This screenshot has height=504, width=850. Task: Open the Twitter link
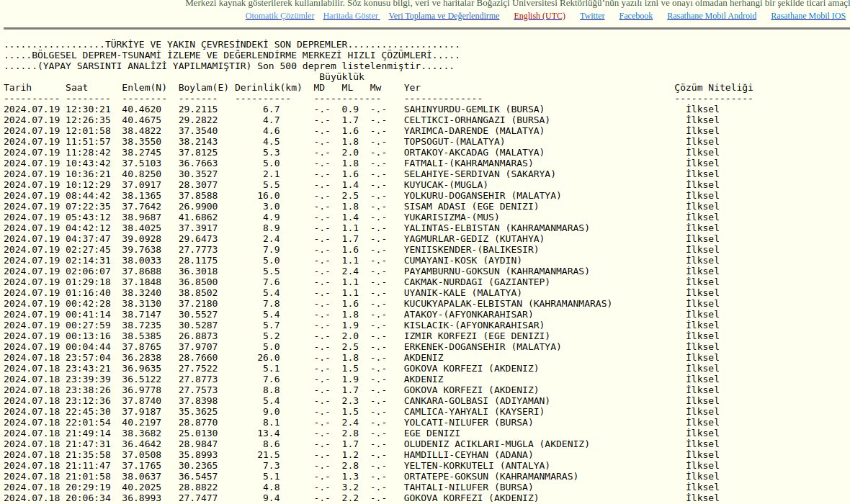click(x=592, y=16)
